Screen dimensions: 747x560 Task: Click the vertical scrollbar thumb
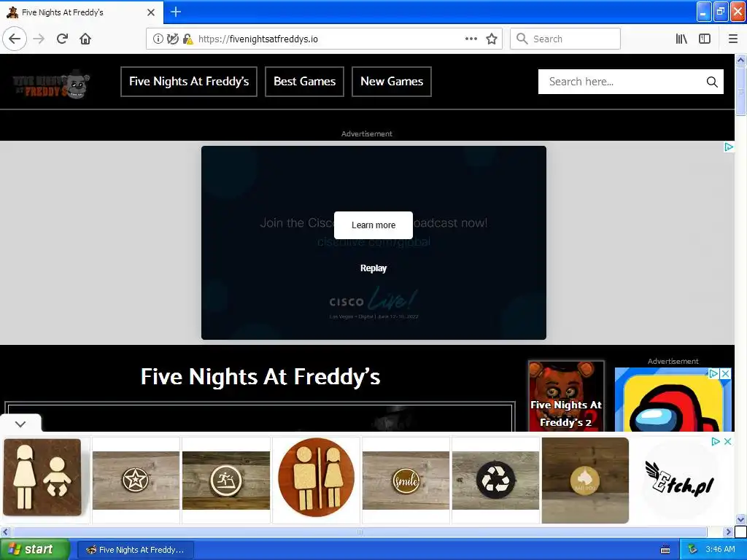click(741, 90)
